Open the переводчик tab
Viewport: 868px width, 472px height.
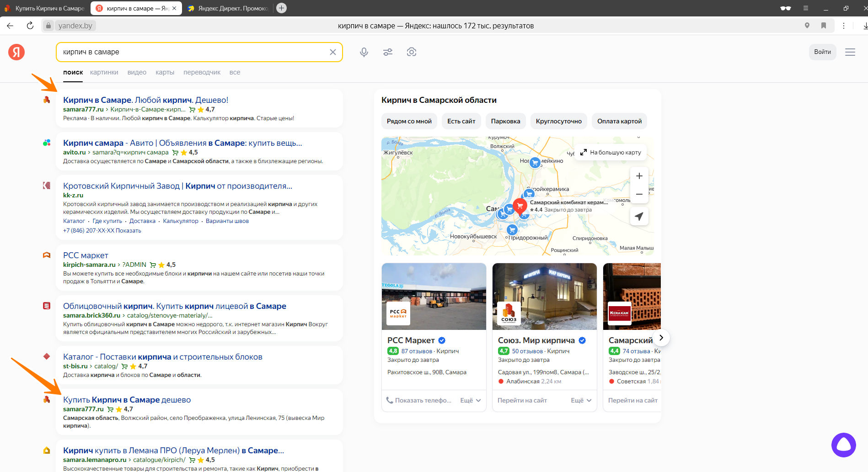202,72
